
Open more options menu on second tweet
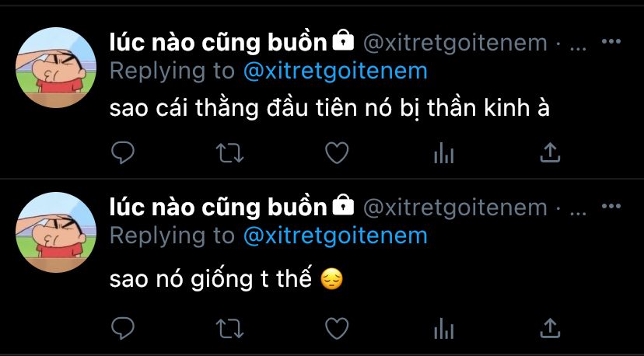(611, 206)
